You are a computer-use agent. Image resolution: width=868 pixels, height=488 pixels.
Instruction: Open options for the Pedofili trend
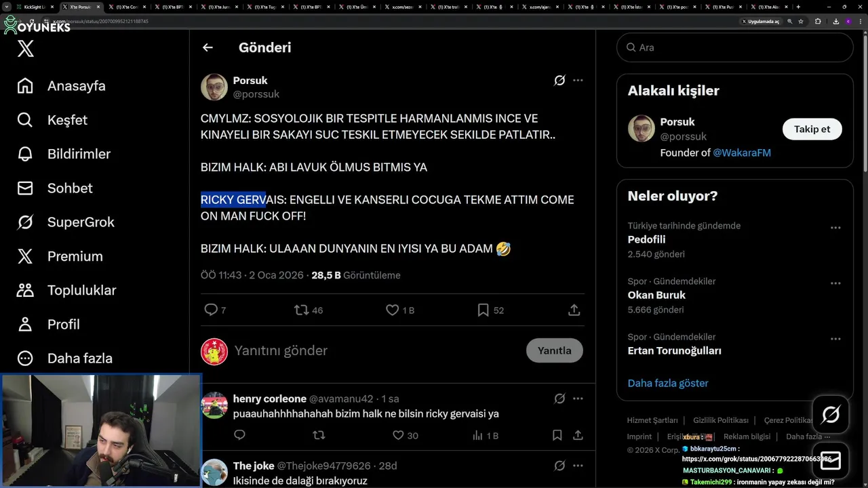835,228
